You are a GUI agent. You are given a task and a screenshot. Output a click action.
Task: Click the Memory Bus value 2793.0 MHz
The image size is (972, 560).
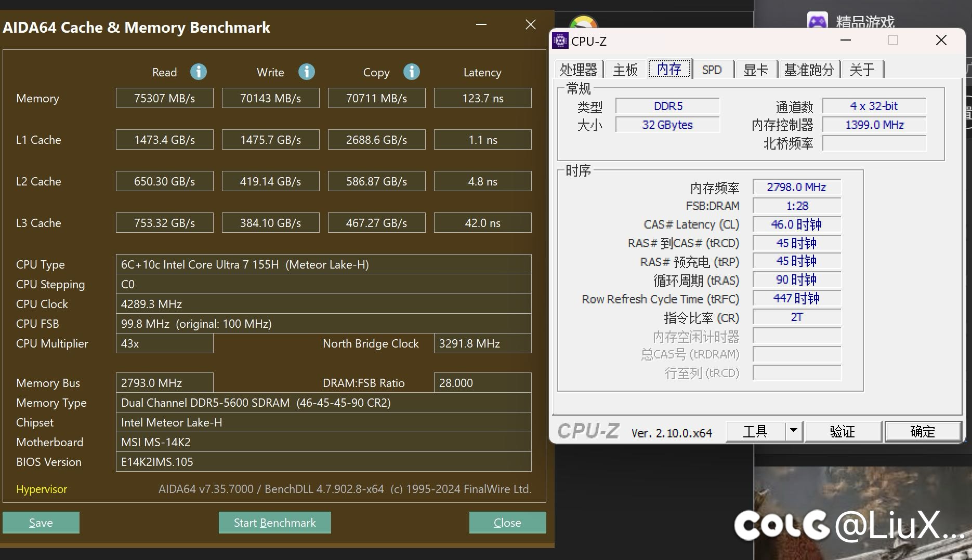(165, 383)
